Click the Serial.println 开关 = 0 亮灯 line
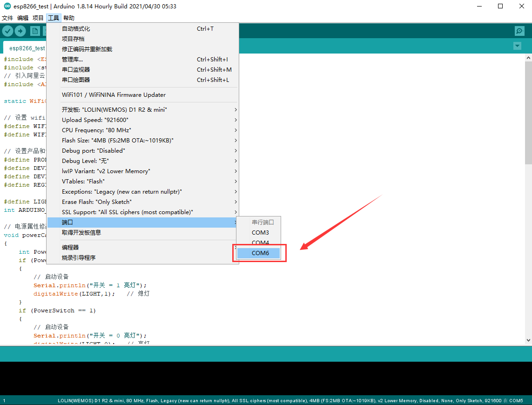Image resolution: width=532 pixels, height=405 pixels. tap(90, 336)
